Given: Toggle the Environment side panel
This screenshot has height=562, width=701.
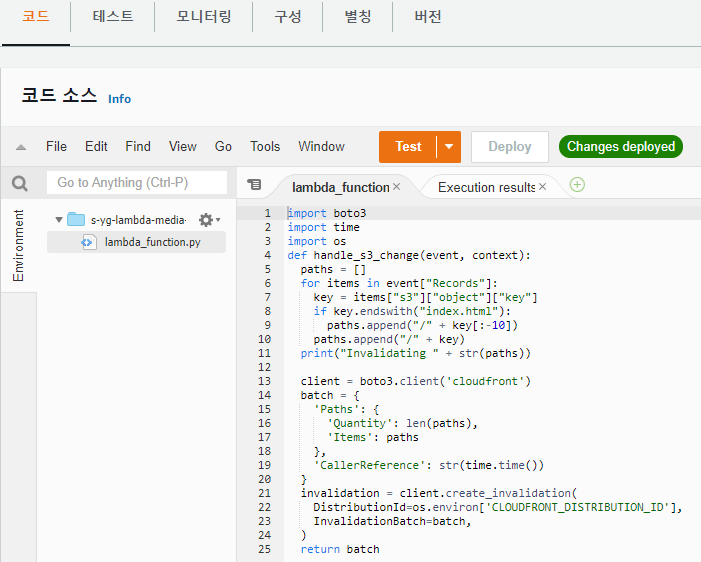Looking at the screenshot, I should coord(18,245).
